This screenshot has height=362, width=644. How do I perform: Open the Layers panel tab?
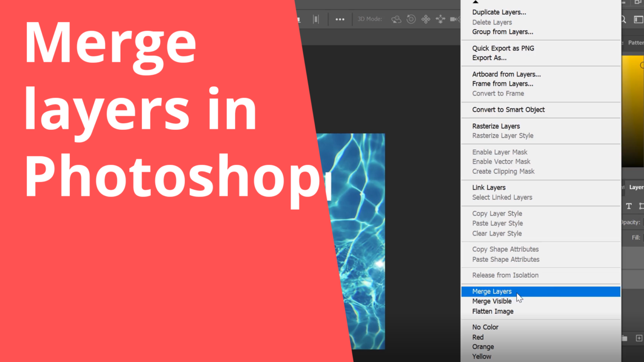click(637, 187)
